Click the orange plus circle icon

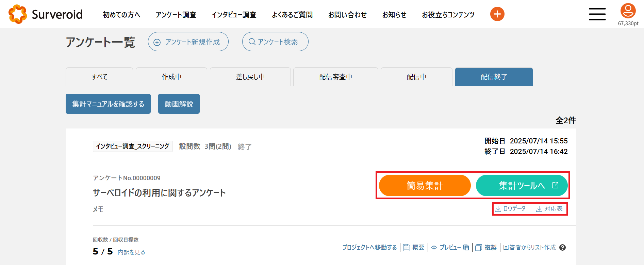497,14
